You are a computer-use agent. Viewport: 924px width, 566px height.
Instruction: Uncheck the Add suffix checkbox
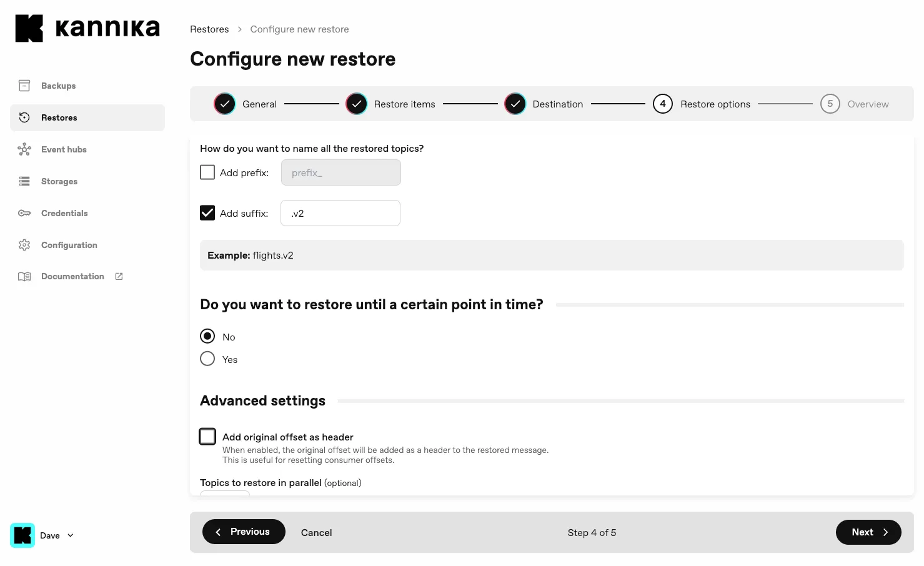(207, 212)
